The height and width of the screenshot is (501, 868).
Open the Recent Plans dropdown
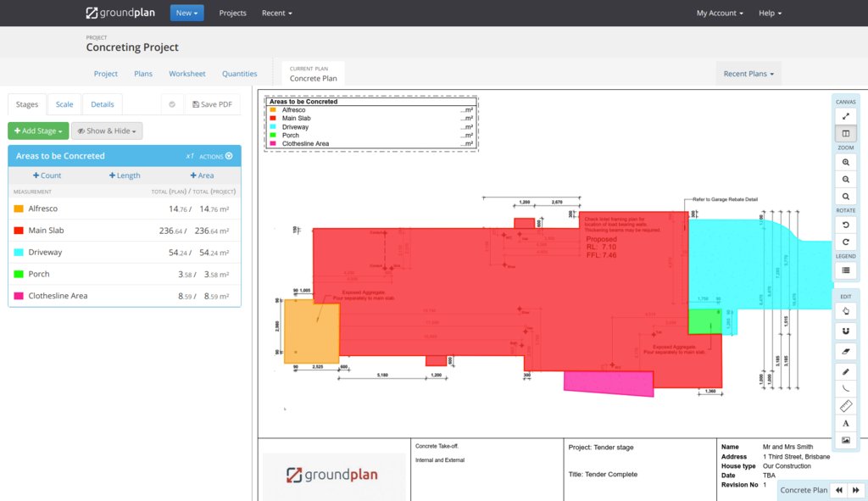coord(748,73)
